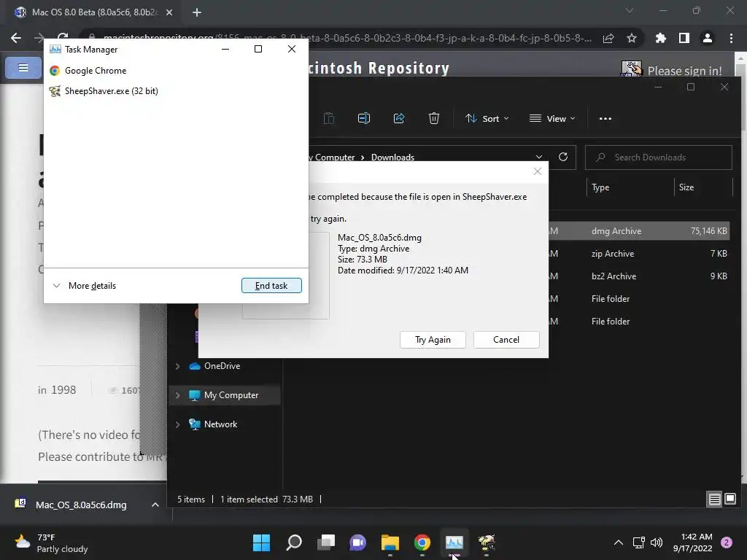The width and height of the screenshot is (747, 560).
Task: Expand More details in Task Manager
Action: pos(85,286)
